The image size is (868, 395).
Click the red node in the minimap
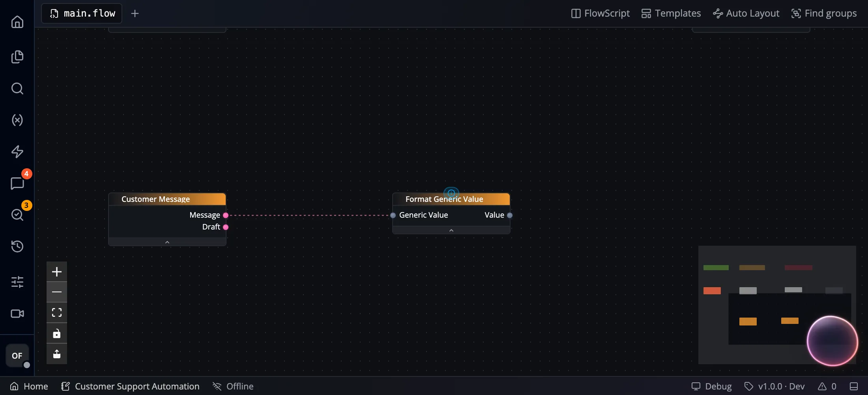pos(712,291)
